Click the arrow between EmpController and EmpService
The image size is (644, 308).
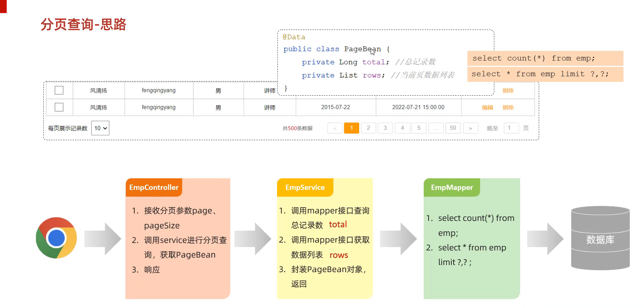click(x=253, y=239)
